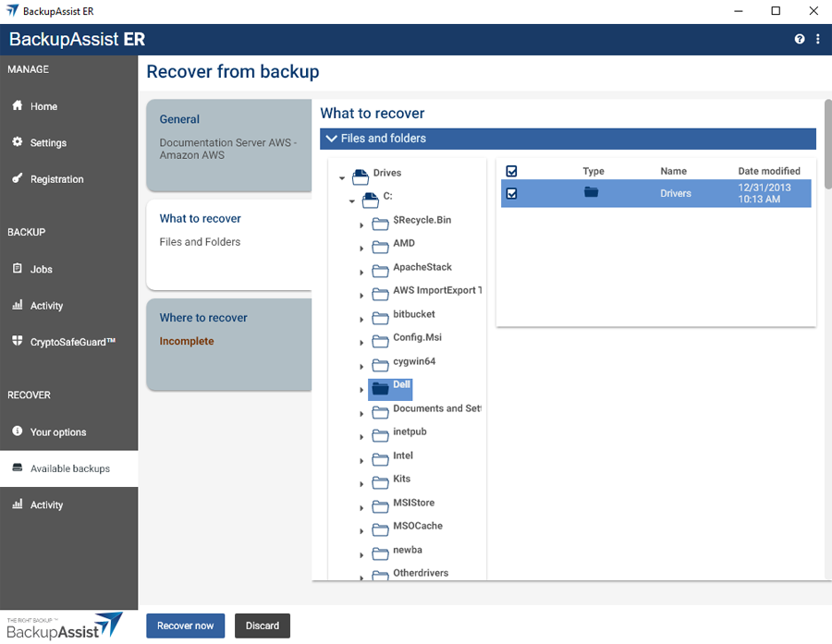Open the General step panel
832x644 pixels.
coord(228,145)
